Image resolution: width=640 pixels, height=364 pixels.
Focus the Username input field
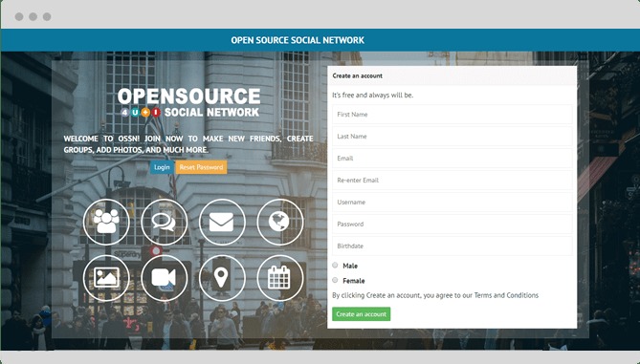click(x=452, y=203)
